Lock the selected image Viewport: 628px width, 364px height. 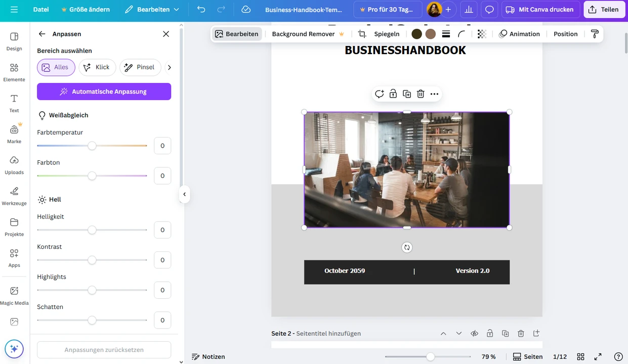click(393, 94)
